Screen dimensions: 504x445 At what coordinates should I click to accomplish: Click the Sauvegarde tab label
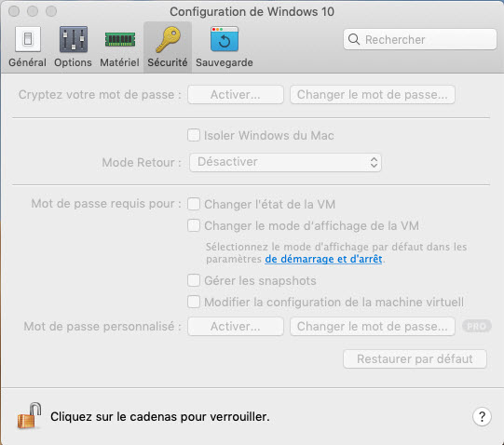click(x=225, y=62)
